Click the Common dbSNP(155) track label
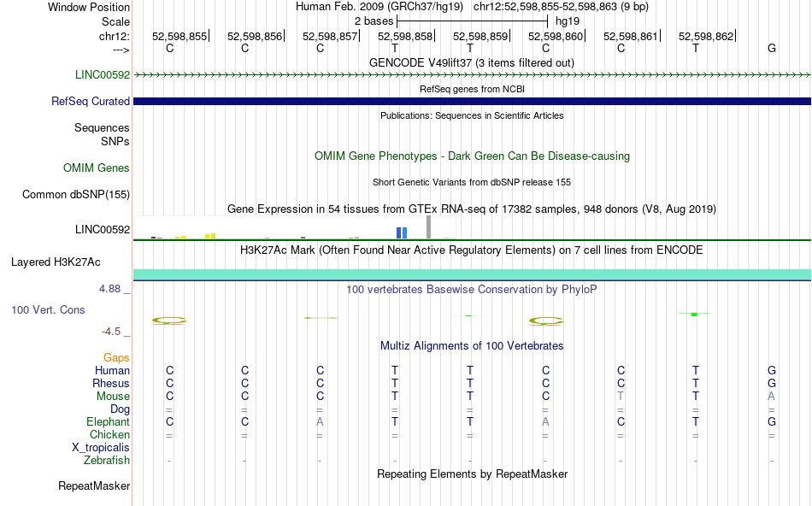This screenshot has width=812, height=506. (76, 194)
